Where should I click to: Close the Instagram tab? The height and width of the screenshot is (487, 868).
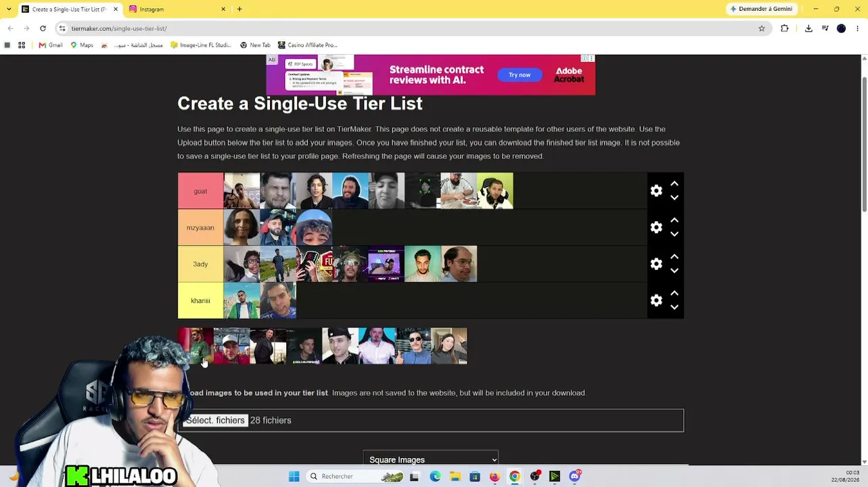point(224,9)
